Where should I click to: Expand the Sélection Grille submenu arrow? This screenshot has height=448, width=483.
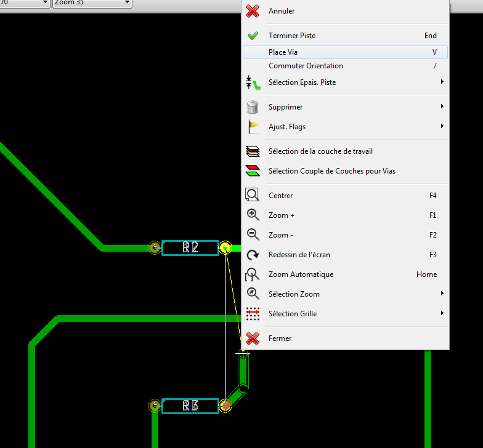[x=442, y=313]
